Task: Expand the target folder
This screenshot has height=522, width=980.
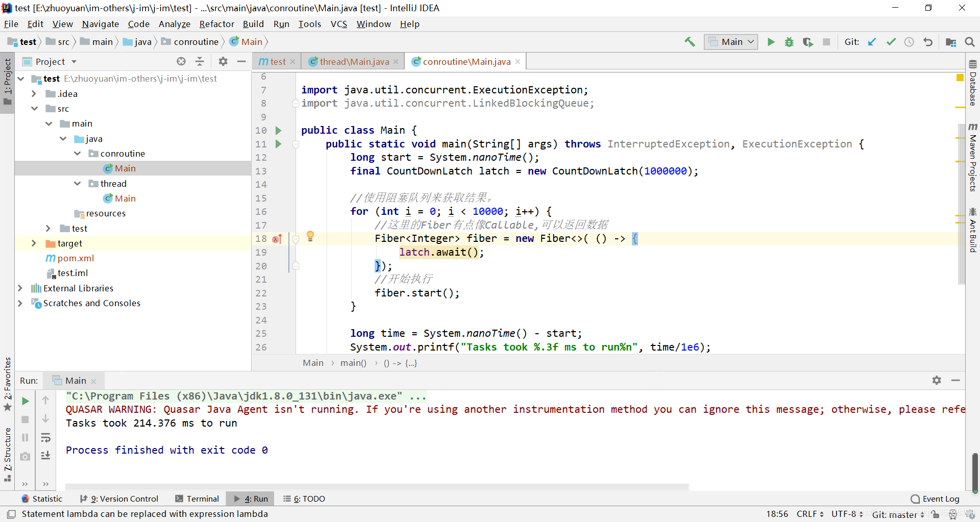Action: pos(34,243)
